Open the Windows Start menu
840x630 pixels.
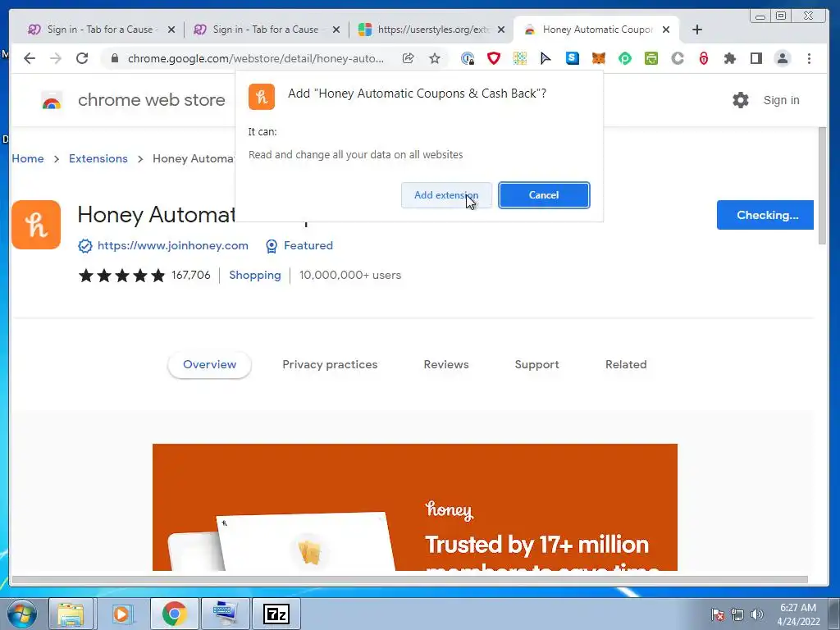[x=21, y=614]
